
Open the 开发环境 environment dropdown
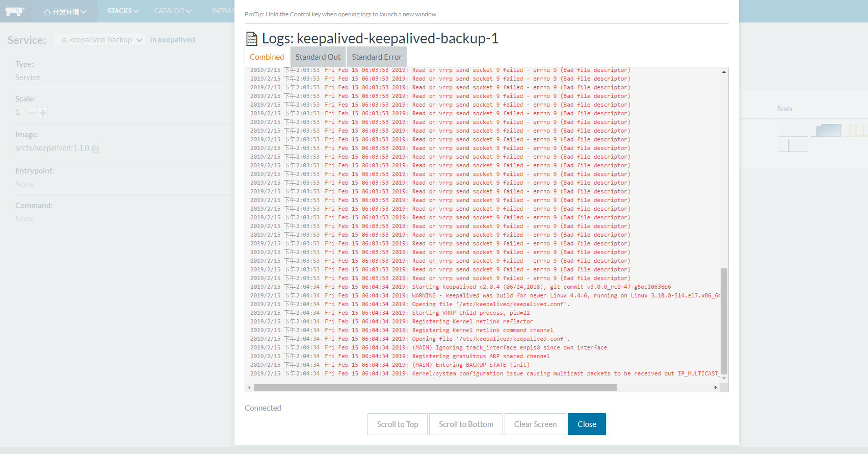tap(65, 11)
